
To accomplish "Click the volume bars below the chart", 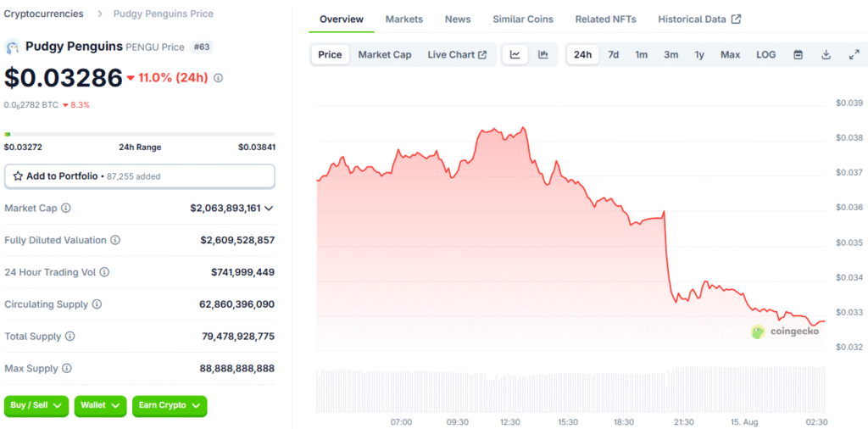I will [570, 390].
